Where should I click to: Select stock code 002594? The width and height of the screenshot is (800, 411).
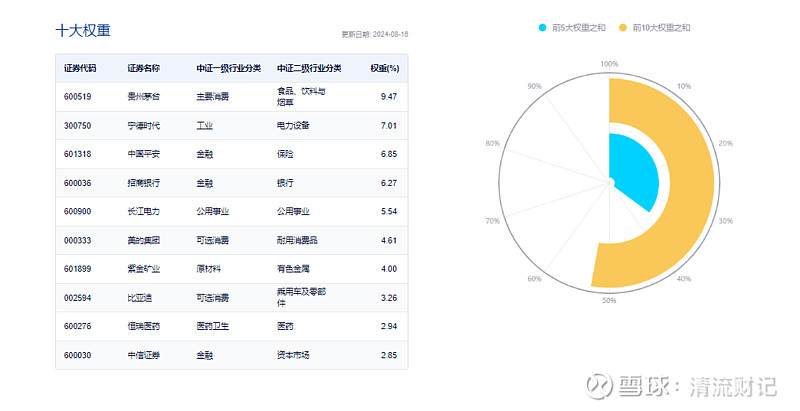tap(78, 298)
